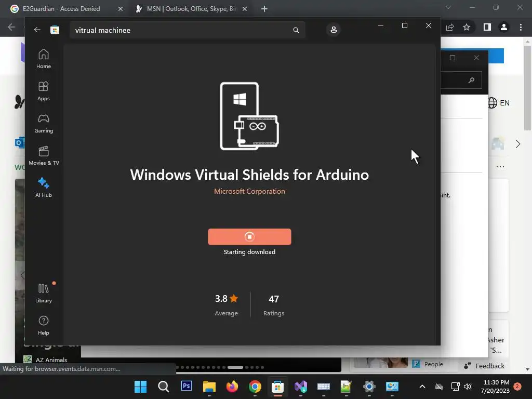This screenshot has width=532, height=399.
Task: Open Photoshop from taskbar
Action: coord(187,387)
